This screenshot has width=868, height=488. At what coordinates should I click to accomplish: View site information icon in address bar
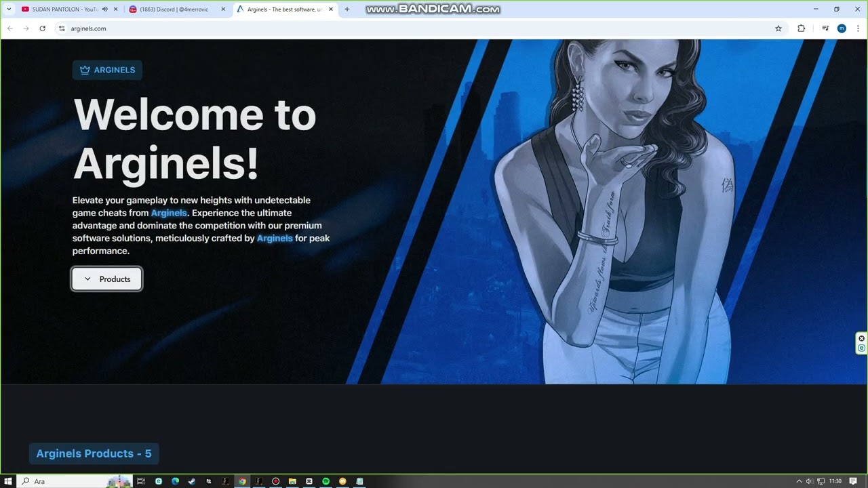point(62,28)
